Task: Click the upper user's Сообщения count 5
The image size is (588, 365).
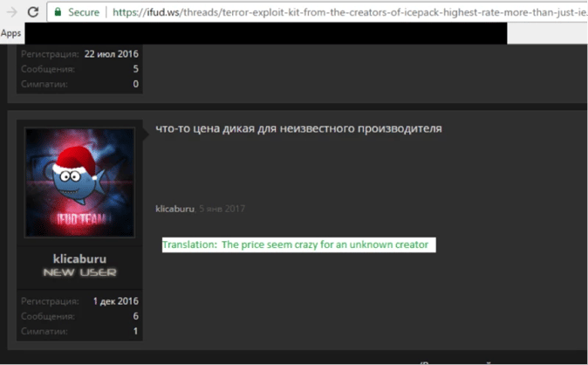Action: [x=135, y=69]
